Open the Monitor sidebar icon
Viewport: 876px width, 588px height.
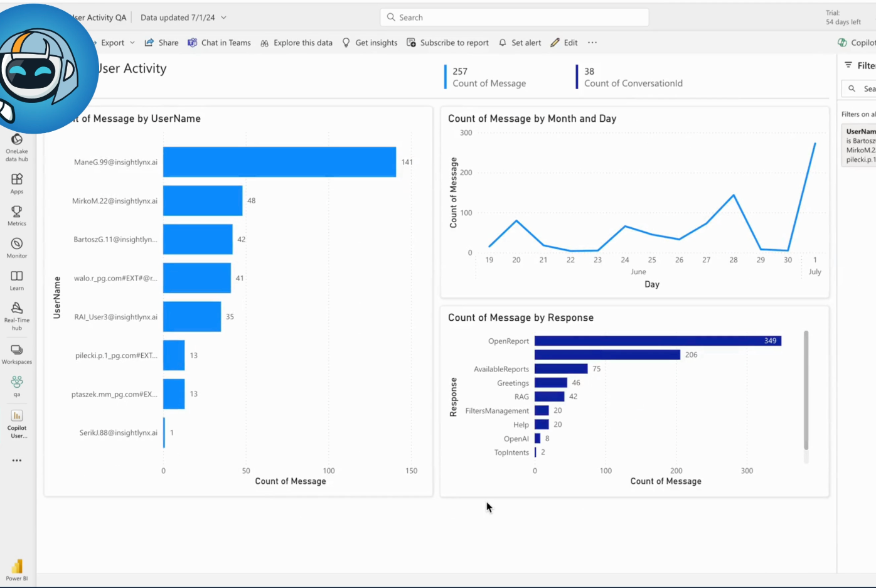(17, 247)
